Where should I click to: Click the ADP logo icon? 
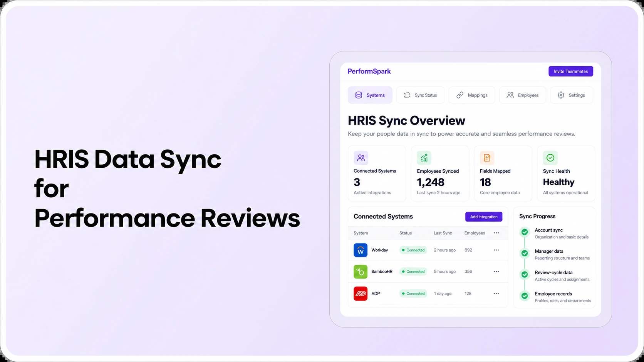pyautogui.click(x=361, y=294)
